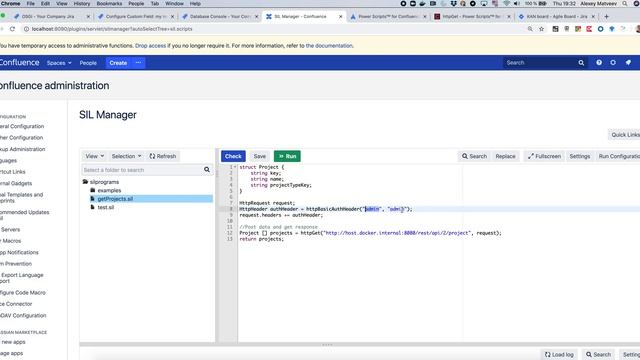Click the search magnifier icon in header
Viewport: 640px width, 360px height.
581,63
